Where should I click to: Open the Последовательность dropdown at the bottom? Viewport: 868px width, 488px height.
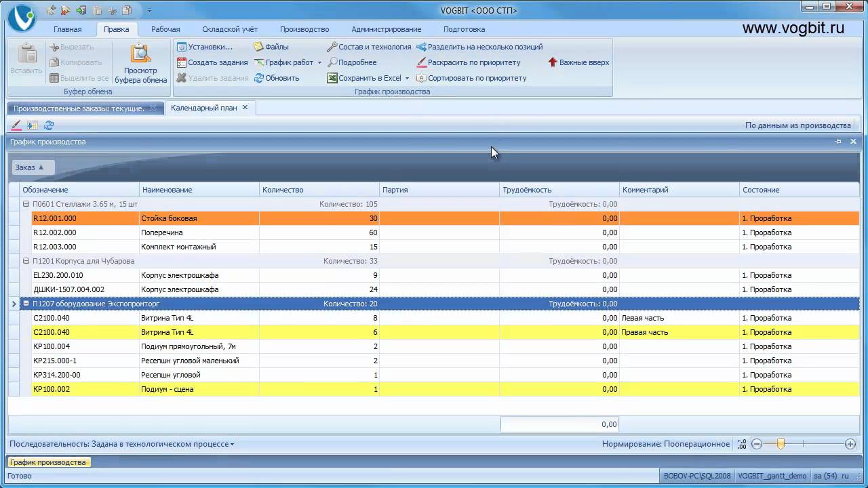click(122, 444)
